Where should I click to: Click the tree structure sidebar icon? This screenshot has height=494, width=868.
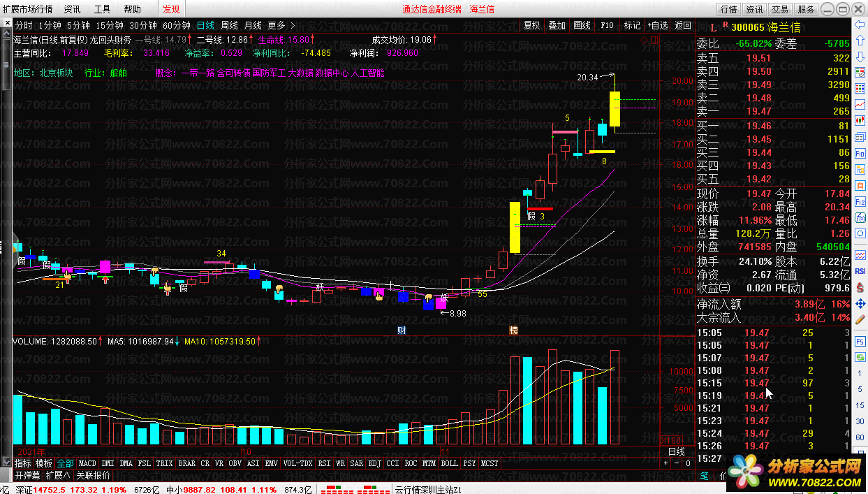click(860, 171)
